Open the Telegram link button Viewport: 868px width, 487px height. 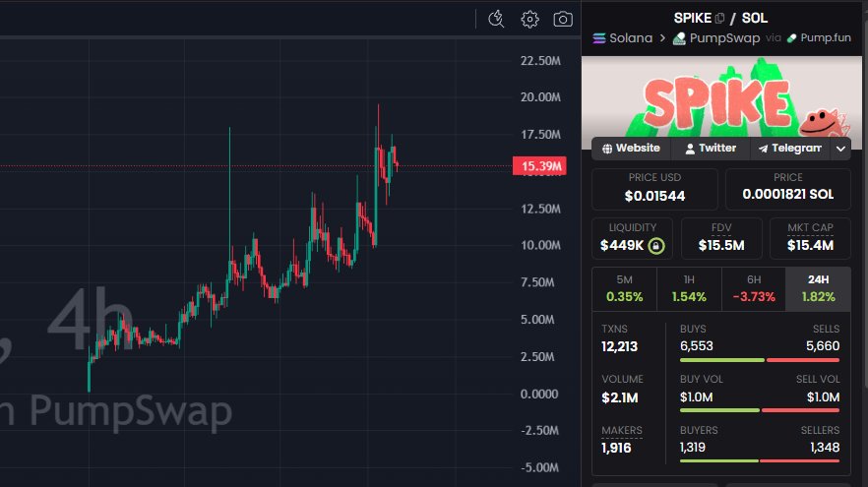click(790, 149)
